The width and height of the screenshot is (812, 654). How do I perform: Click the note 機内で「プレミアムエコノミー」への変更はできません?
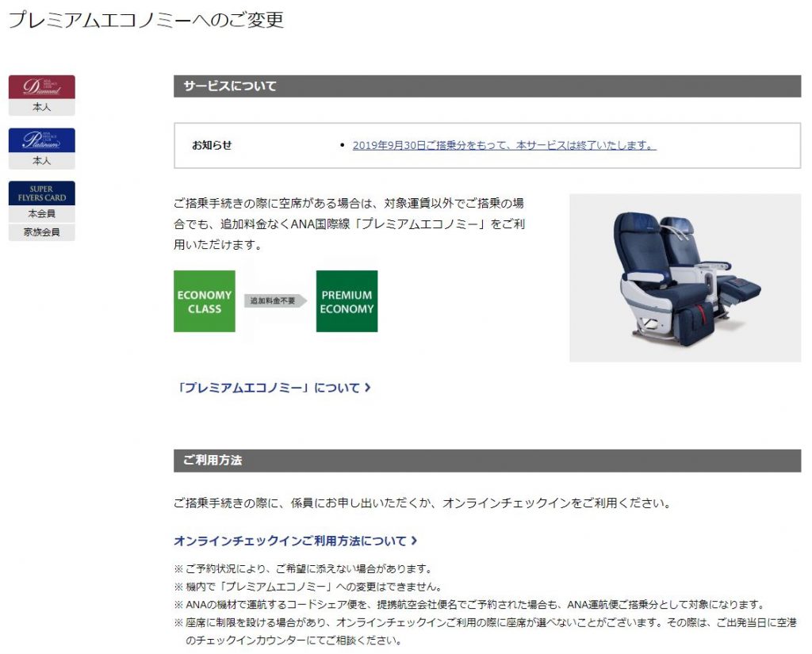click(x=308, y=587)
